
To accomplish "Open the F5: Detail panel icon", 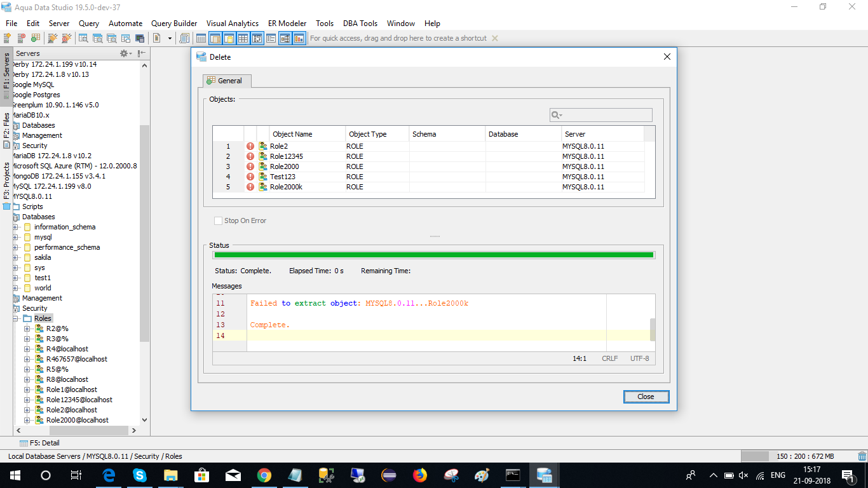I will pyautogui.click(x=24, y=443).
